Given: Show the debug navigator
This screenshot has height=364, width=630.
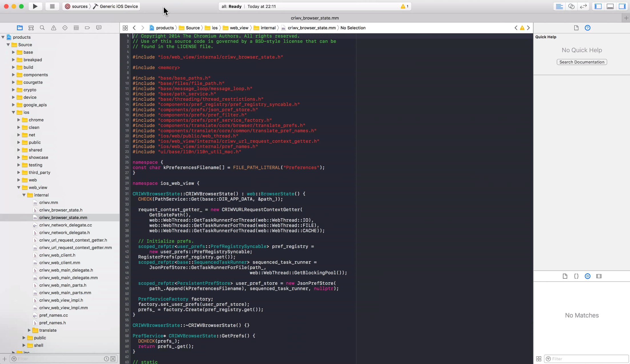Looking at the screenshot, I should (x=76, y=28).
